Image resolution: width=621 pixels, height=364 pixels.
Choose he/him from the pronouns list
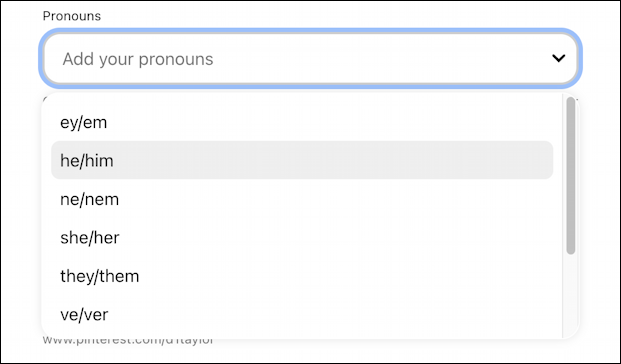point(302,160)
